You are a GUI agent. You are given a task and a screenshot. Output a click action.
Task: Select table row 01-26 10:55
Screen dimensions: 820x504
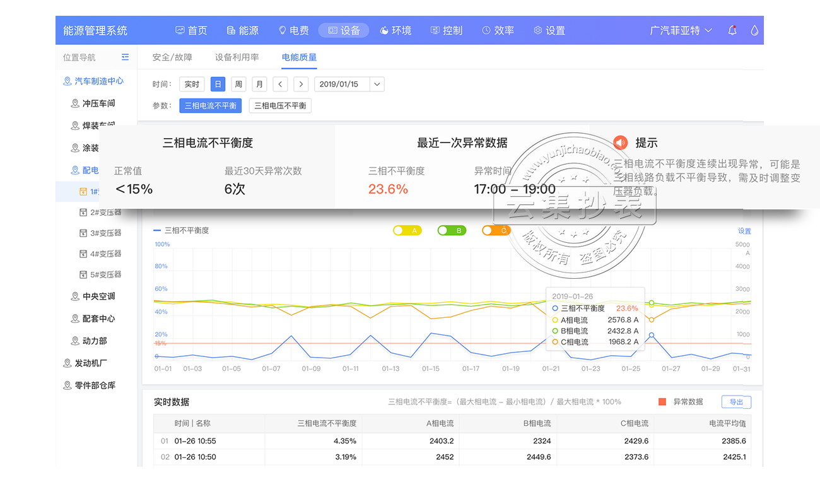point(452,441)
